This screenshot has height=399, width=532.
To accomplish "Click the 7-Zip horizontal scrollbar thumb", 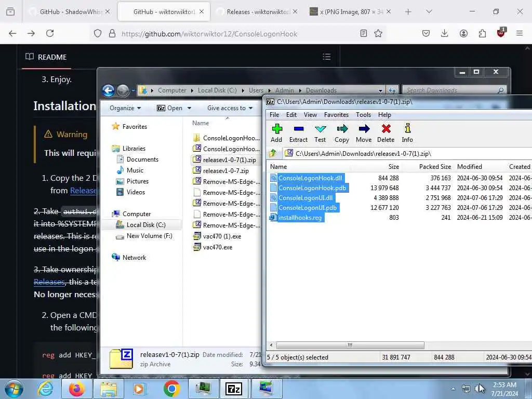I will (350, 345).
